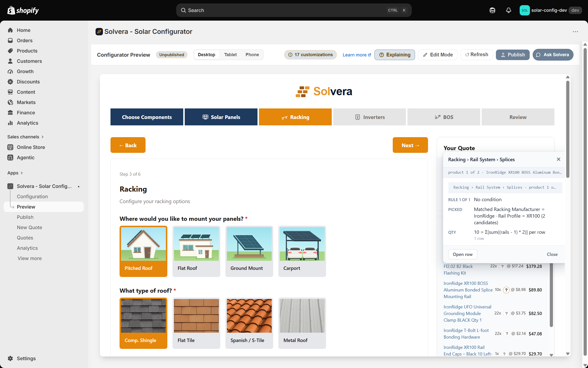Click question mark beside Grounding Module Clamp
The height and width of the screenshot is (368, 588).
(x=506, y=314)
